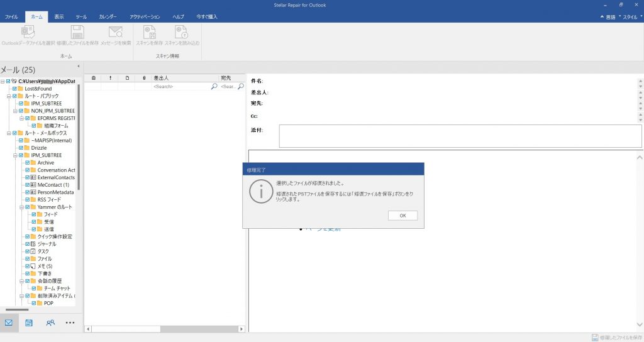Viewport: 644px width, 342px height.
Task: Toggle the 下書き checkbox
Action: (28, 273)
